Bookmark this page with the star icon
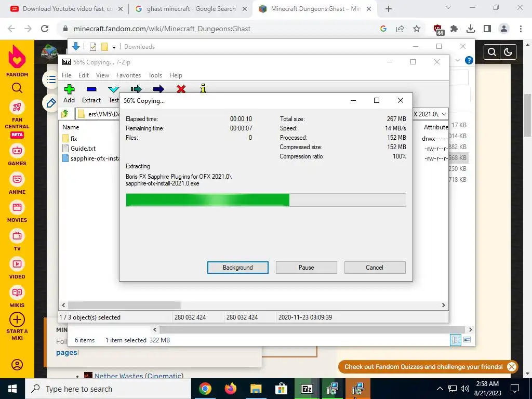 417,29
